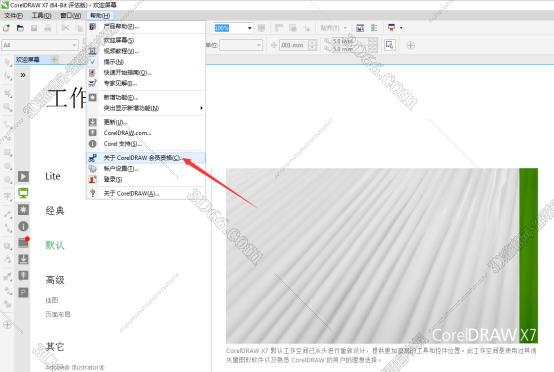Click the exclamation mark icon in welcome sidebar

pos(23,276)
